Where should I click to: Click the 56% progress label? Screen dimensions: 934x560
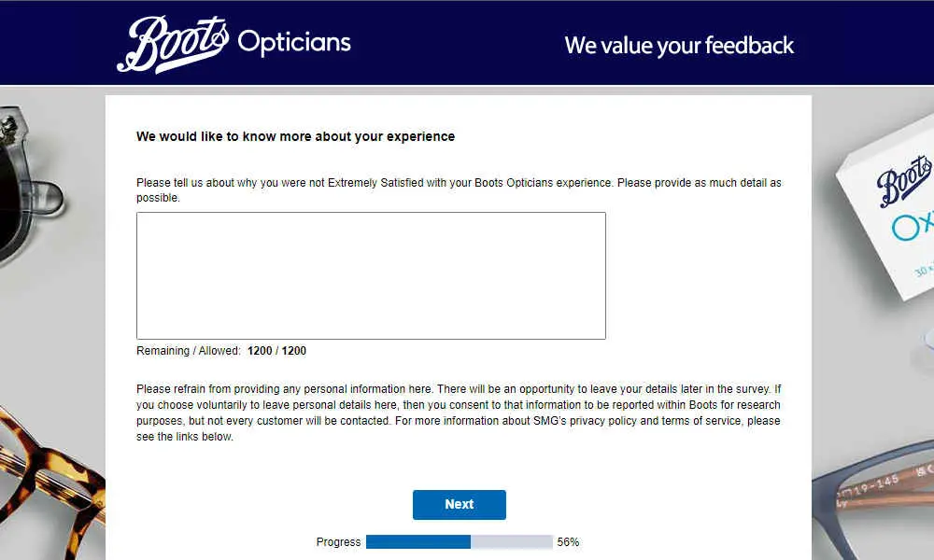pos(568,542)
